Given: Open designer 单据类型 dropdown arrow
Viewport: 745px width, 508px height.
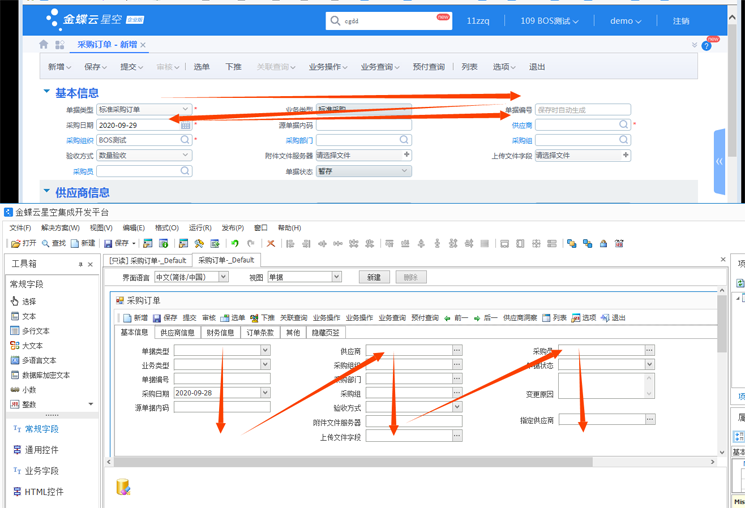Looking at the screenshot, I should 266,350.
